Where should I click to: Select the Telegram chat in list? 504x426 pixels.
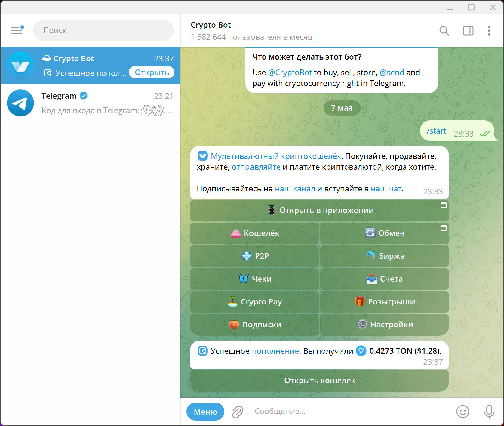click(x=90, y=103)
